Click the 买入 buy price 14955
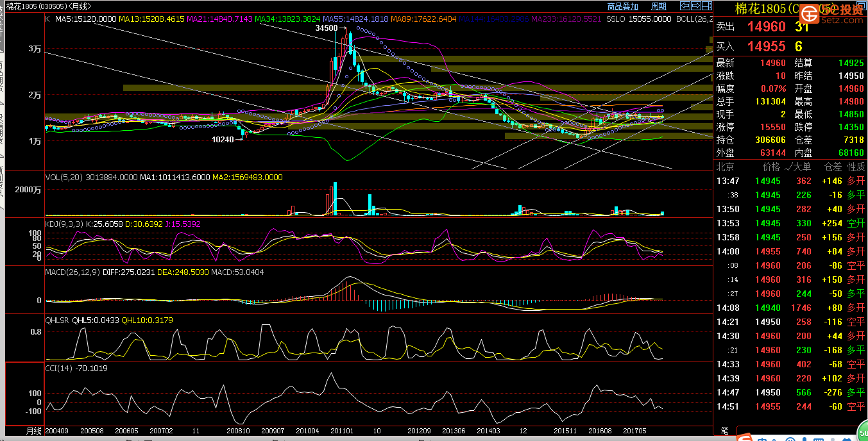This screenshot has height=441, width=868. click(766, 46)
